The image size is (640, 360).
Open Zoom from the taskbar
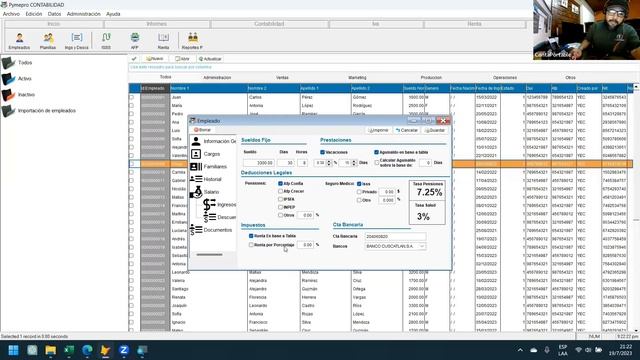124,350
